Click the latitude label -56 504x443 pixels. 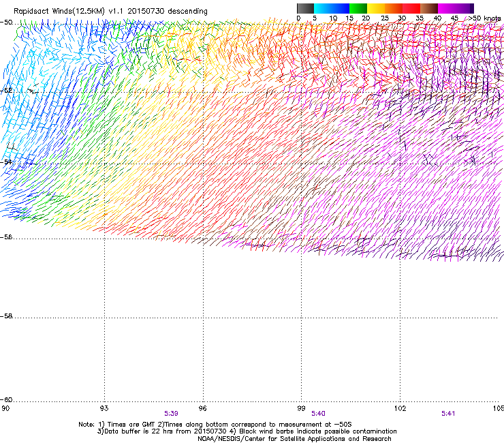[6, 237]
